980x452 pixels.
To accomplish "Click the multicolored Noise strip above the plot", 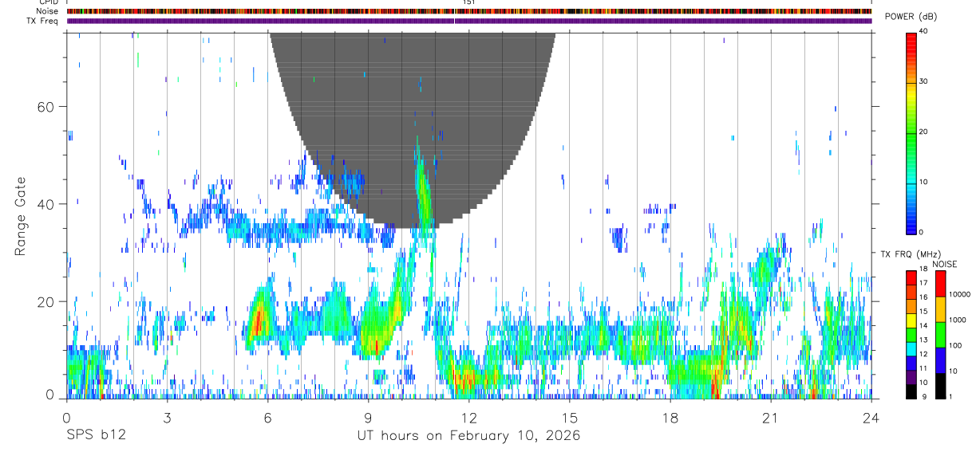I will 469,11.
